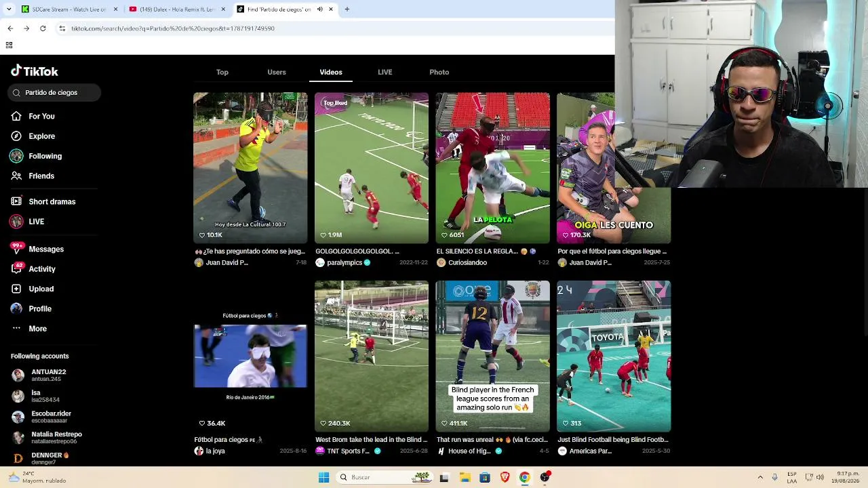Open the For You home icon
The width and height of the screenshot is (868, 488).
pyautogui.click(x=16, y=117)
